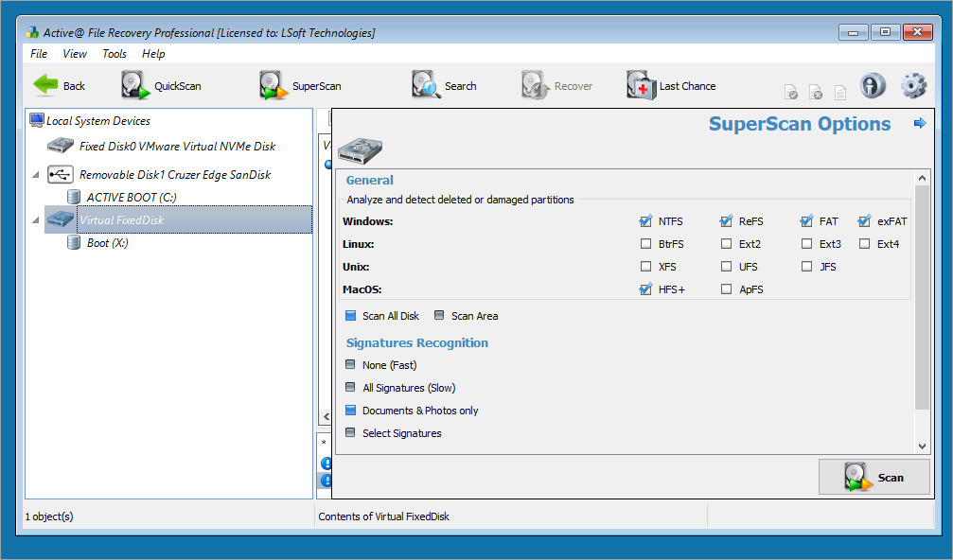Open the Tools menu

point(115,54)
